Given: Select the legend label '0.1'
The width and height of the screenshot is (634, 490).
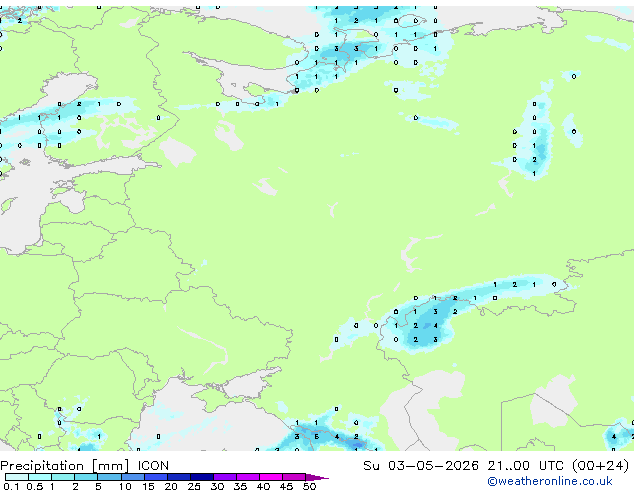Looking at the screenshot, I should point(11,486).
